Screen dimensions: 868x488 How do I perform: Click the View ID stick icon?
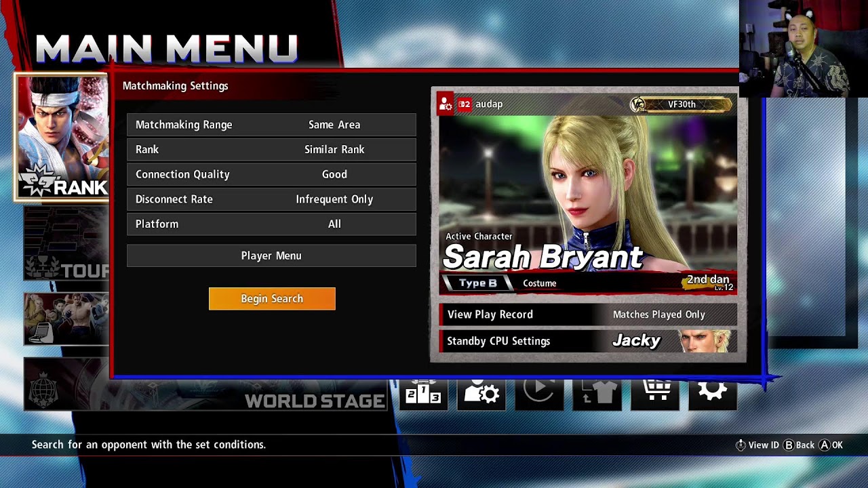click(741, 445)
